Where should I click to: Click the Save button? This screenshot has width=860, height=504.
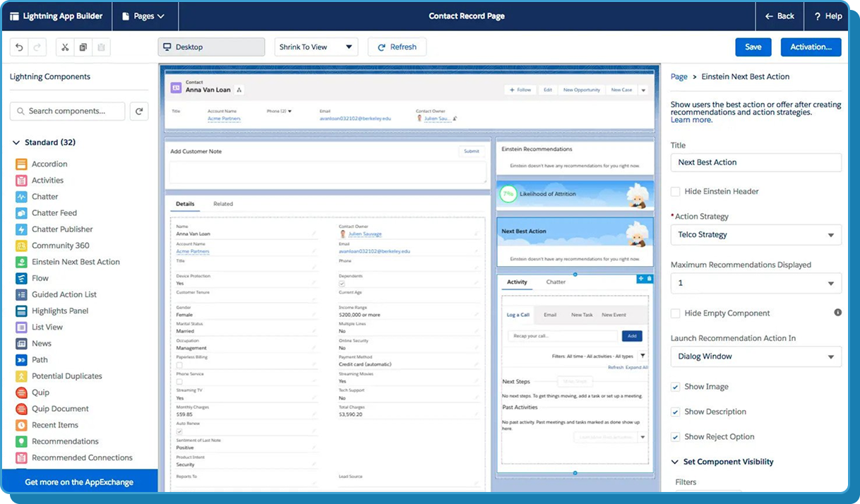(753, 47)
